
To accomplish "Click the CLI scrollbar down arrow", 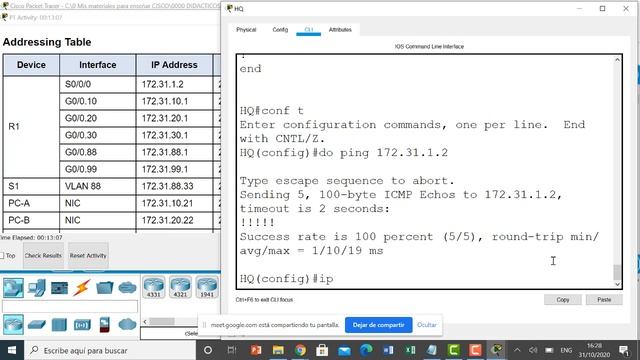I will (x=617, y=284).
